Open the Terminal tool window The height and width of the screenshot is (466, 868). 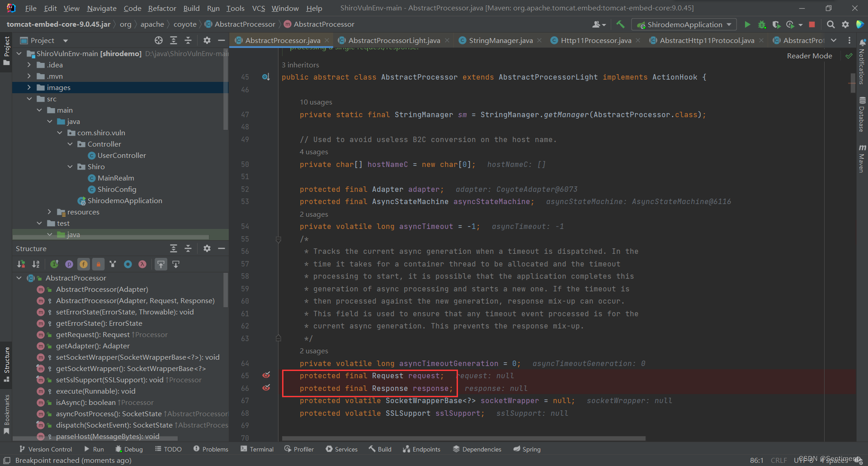(x=257, y=449)
